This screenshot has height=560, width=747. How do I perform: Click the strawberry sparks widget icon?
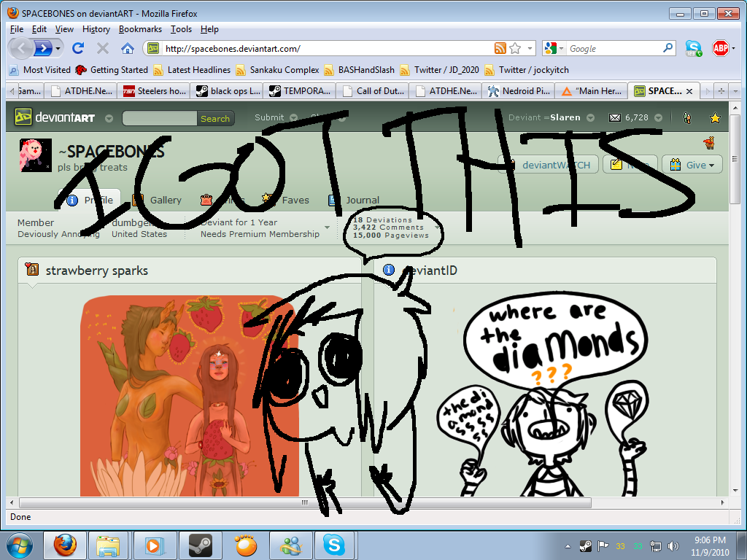coord(32,270)
